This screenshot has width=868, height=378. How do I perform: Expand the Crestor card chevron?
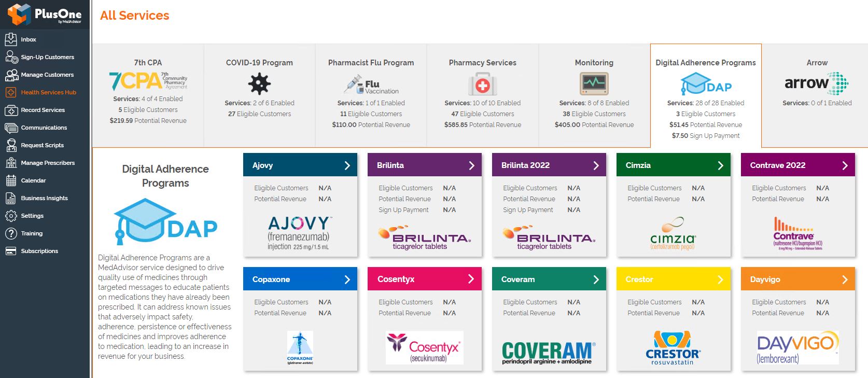[720, 279]
